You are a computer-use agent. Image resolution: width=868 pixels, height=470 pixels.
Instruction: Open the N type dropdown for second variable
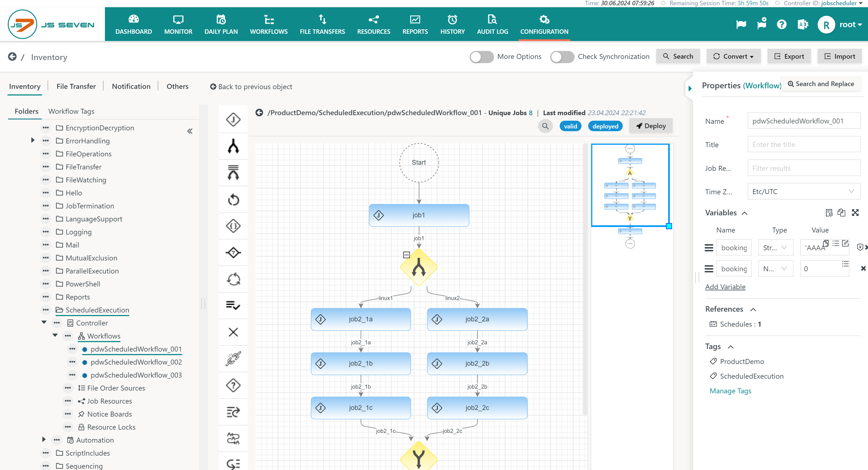tap(775, 268)
